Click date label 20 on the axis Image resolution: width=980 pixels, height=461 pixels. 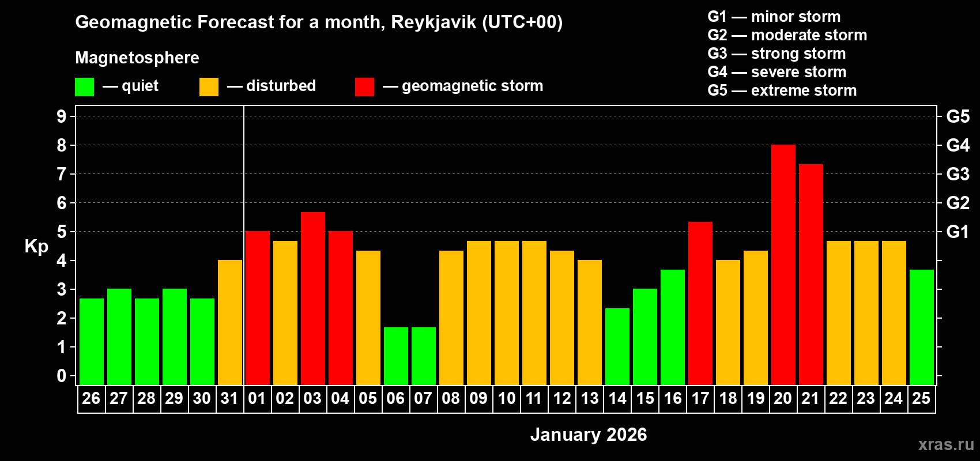[x=783, y=399]
